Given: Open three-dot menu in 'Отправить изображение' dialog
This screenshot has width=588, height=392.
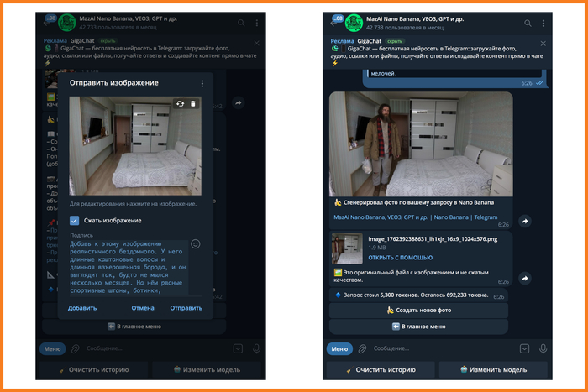Looking at the screenshot, I should pos(202,84).
